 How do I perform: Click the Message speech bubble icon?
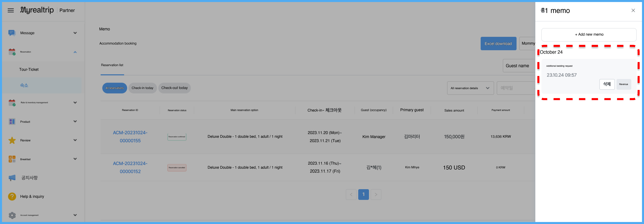pyautogui.click(x=12, y=33)
